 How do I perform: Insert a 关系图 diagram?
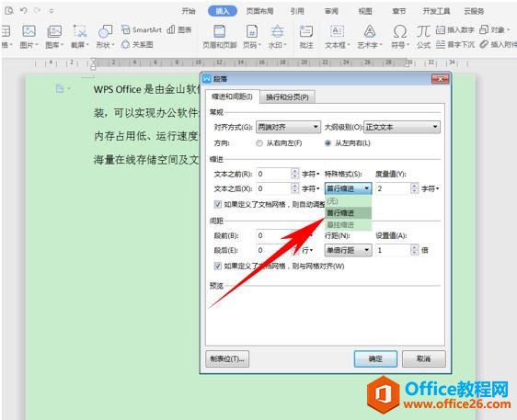pos(137,44)
